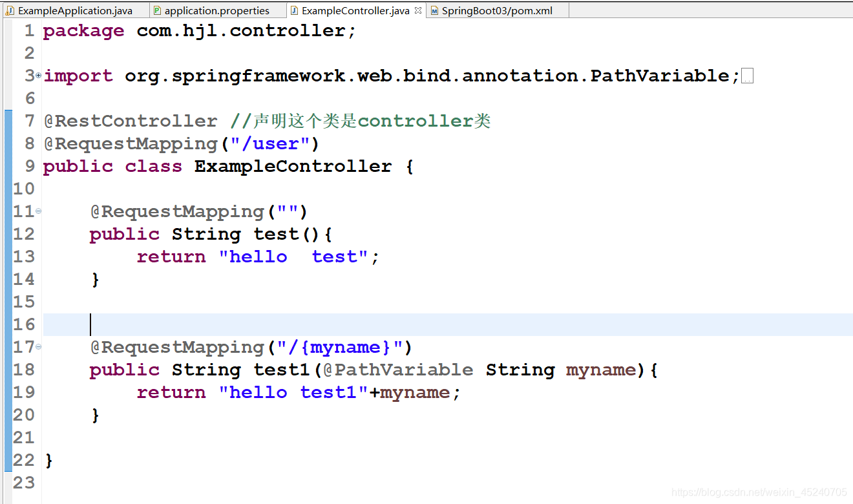Click the fold marker icon beside line 11
Screen dimensions: 853x504
pos(37,211)
